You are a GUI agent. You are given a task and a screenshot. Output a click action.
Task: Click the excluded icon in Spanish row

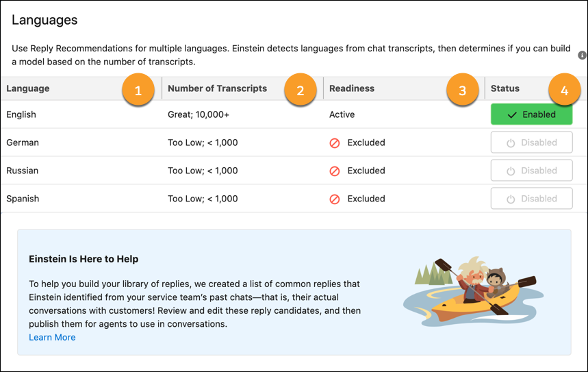click(335, 199)
